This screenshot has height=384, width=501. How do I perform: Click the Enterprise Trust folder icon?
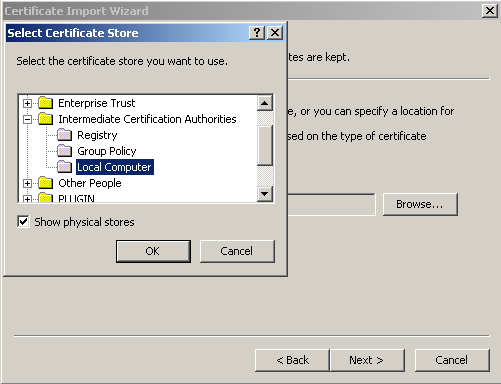pyautogui.click(x=45, y=103)
